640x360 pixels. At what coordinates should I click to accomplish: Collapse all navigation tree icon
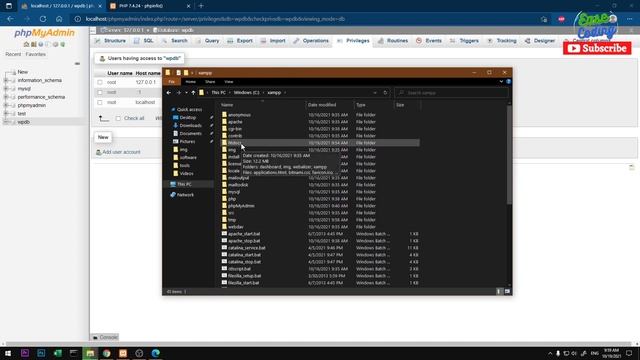(x=77, y=64)
